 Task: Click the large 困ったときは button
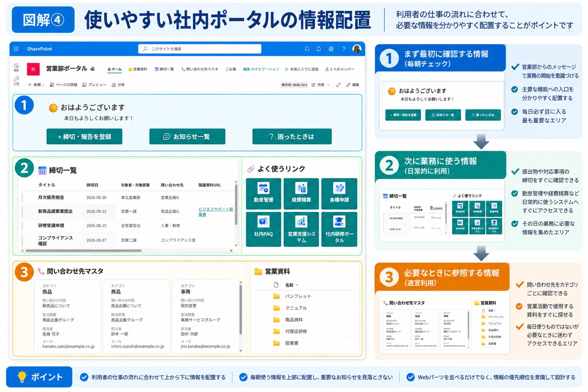(292, 137)
